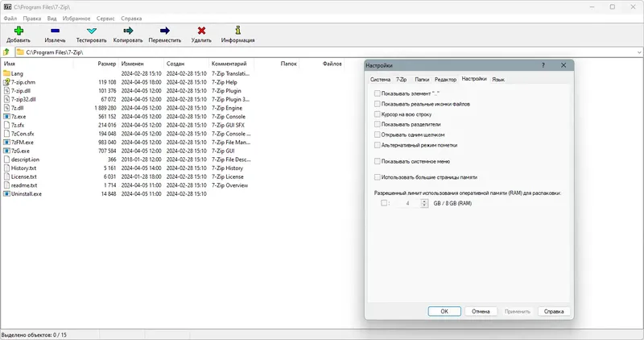The height and width of the screenshot is (340, 644).
Task: Click the Информация toolbar icon
Action: pos(237,31)
